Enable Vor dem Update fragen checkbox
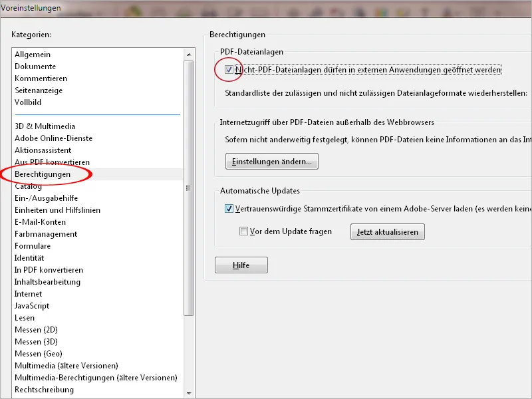 pos(243,231)
